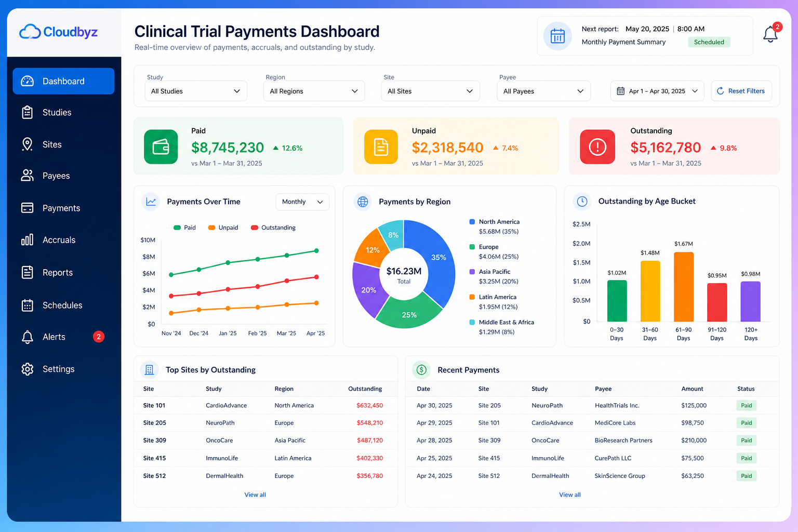Click the Sites map pin icon in sidebar
Screen dimensions: 798x532
(28, 144)
